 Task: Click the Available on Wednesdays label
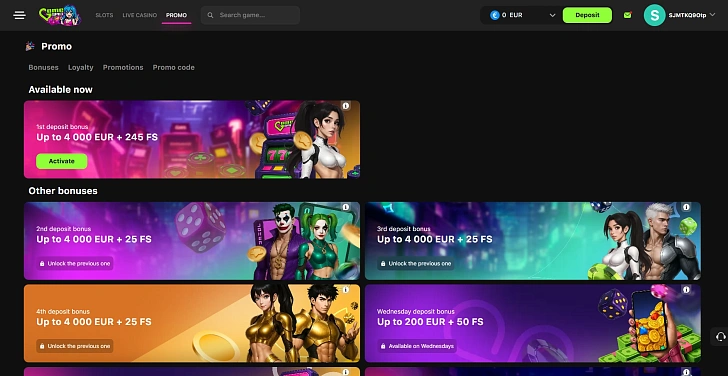417,346
